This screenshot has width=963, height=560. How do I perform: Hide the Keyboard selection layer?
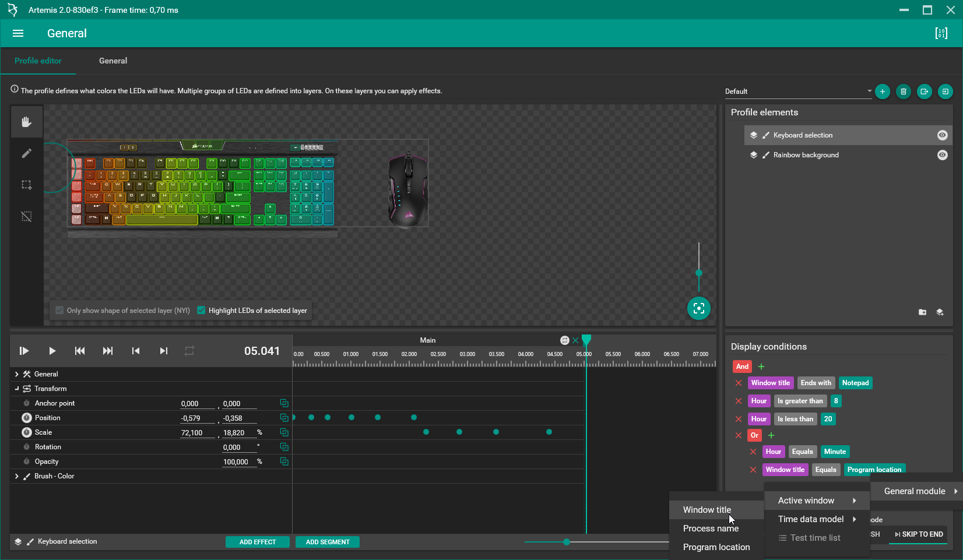point(942,135)
